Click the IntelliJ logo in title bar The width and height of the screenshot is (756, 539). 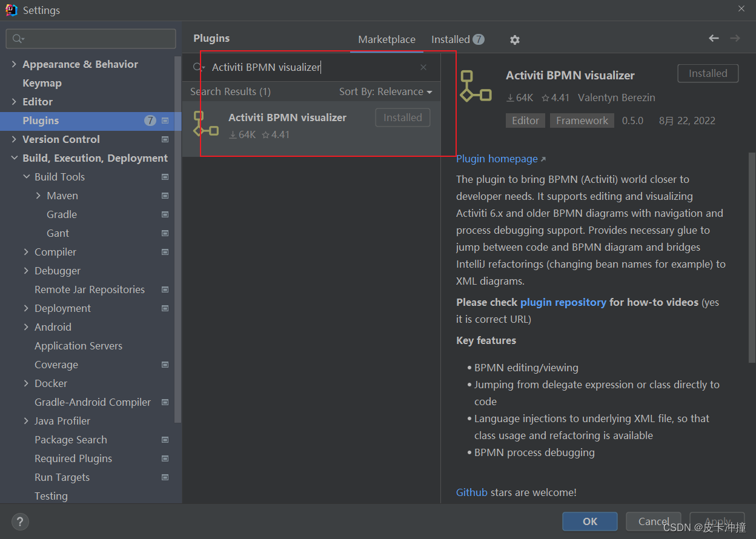click(x=12, y=10)
